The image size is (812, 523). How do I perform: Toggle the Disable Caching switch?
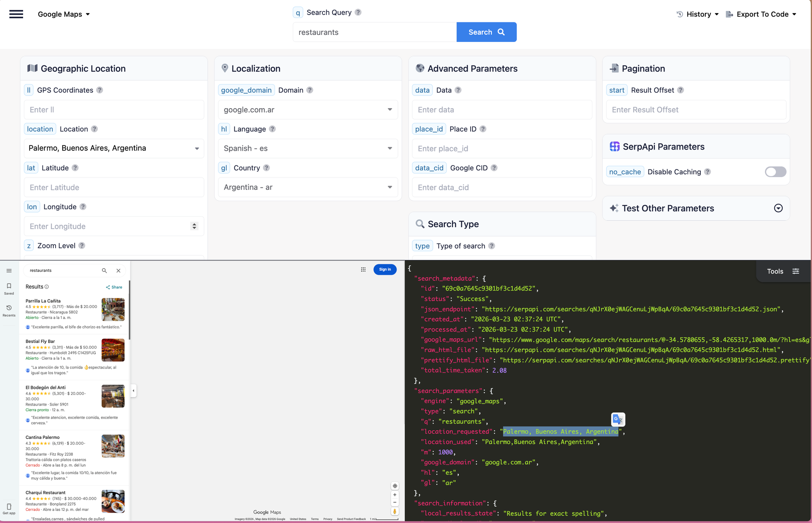click(775, 172)
